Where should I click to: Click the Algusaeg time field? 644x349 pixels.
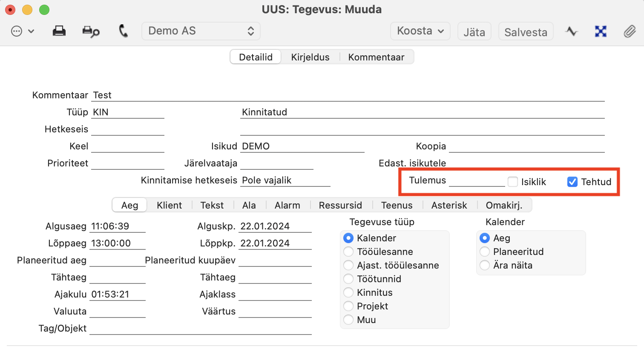(x=118, y=226)
